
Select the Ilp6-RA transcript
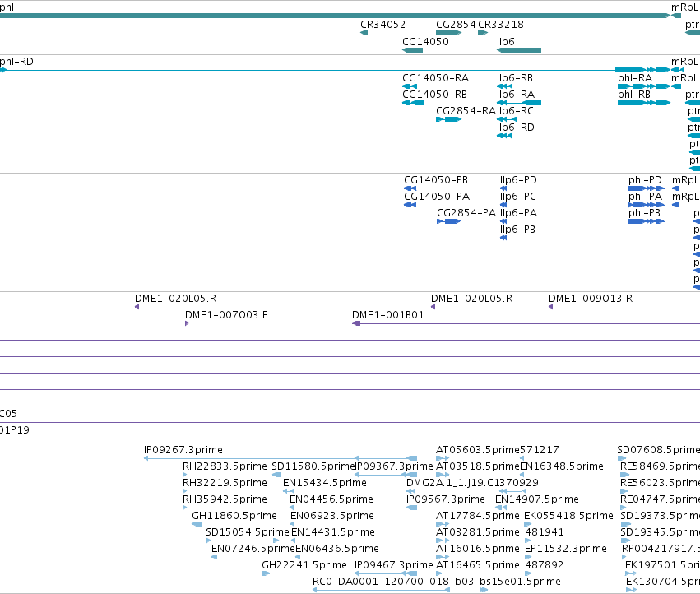[x=519, y=103]
